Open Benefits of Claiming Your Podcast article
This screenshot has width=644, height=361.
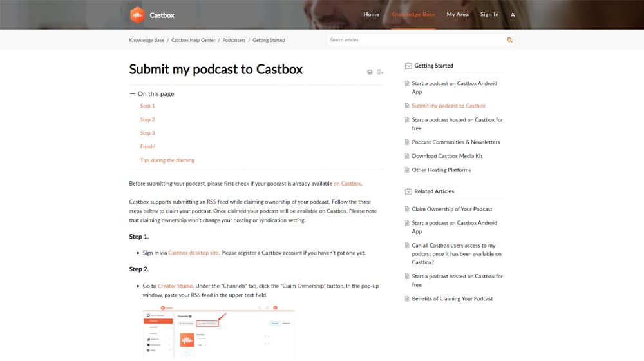coord(452,299)
